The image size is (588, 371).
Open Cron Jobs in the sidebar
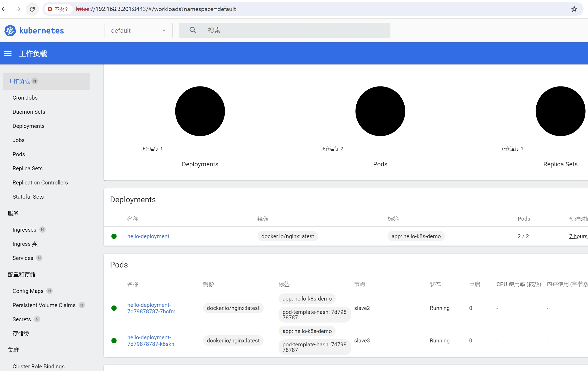(x=25, y=98)
